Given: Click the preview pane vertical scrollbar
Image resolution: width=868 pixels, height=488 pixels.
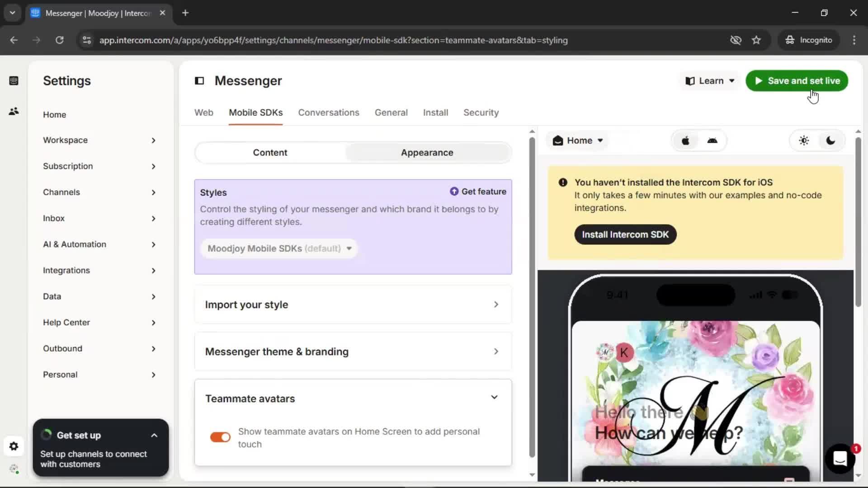Looking at the screenshot, I should click(858, 222).
